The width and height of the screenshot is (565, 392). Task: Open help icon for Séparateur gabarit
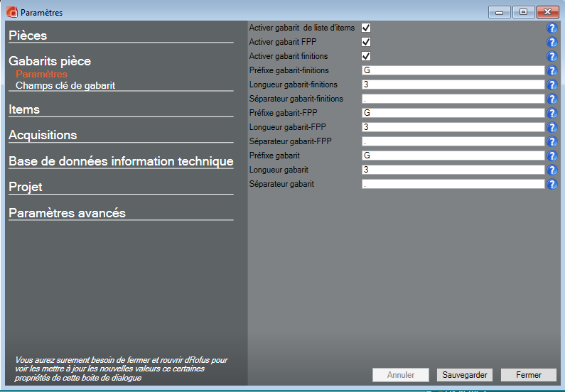(x=551, y=184)
